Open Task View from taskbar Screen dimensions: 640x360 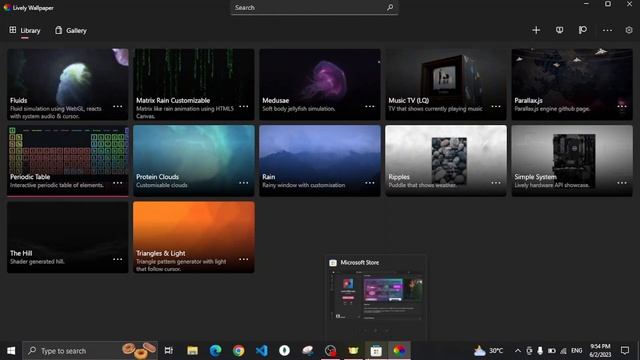click(x=169, y=351)
